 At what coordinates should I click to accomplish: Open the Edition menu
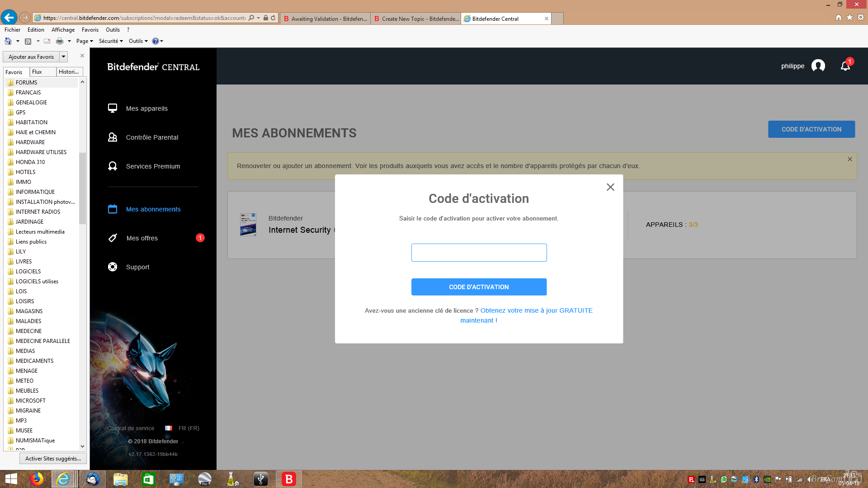pyautogui.click(x=36, y=30)
